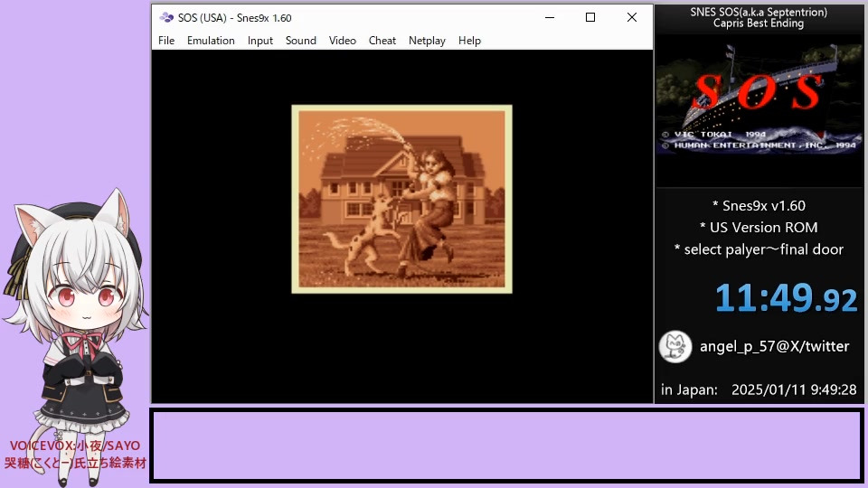Click the 'in Japan:' label
Viewport: 868px width, 488px height.
[x=689, y=389]
